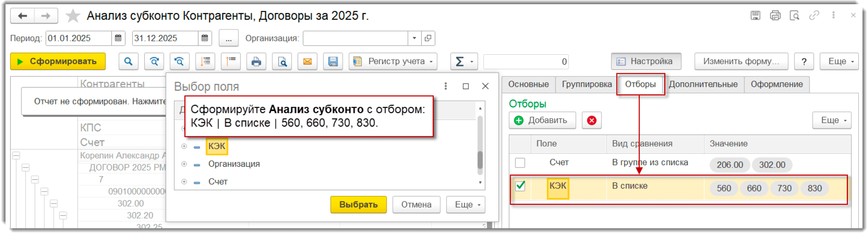Image resolution: width=868 pixels, height=234 pixels.
Task: Select comparison type В списке
Action: tap(630, 186)
